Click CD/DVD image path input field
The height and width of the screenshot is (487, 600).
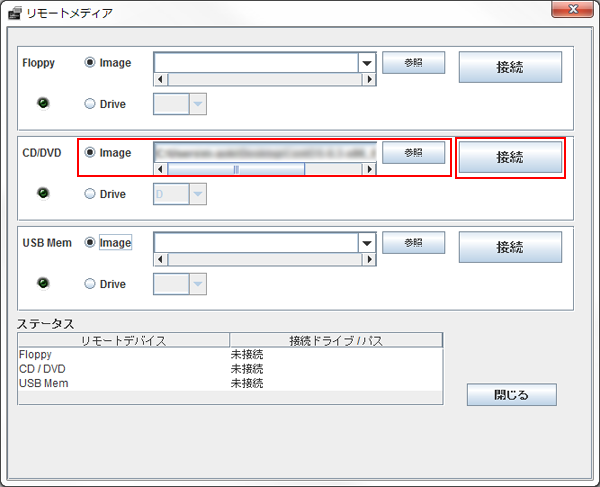pyautogui.click(x=265, y=152)
